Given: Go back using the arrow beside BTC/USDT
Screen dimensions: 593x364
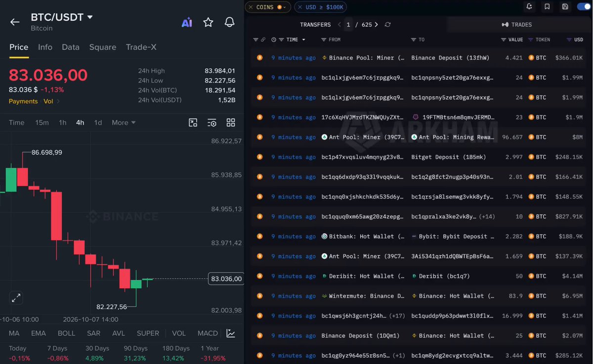Looking at the screenshot, I should 15,22.
